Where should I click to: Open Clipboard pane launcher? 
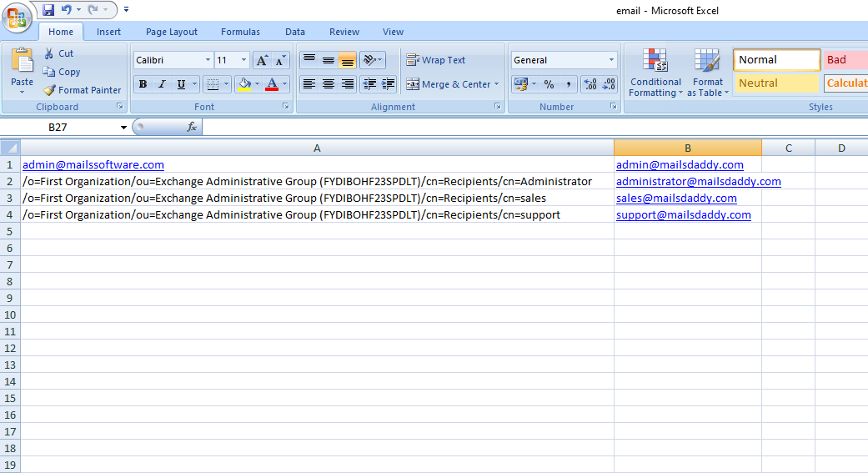point(119,106)
